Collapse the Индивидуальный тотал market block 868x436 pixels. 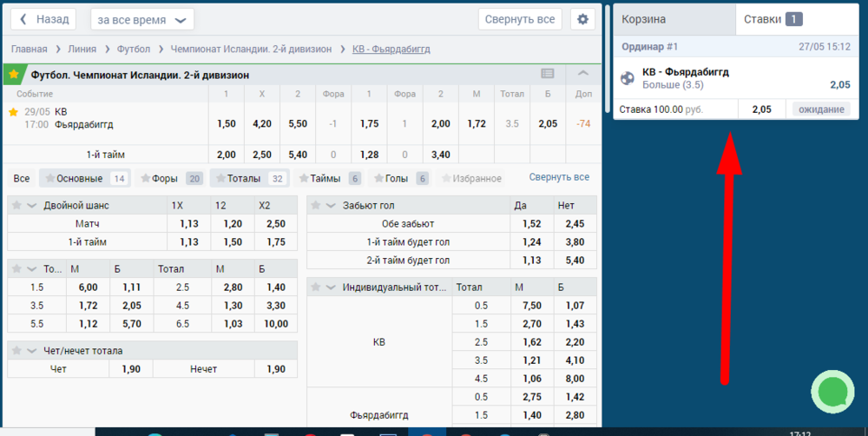(x=331, y=287)
